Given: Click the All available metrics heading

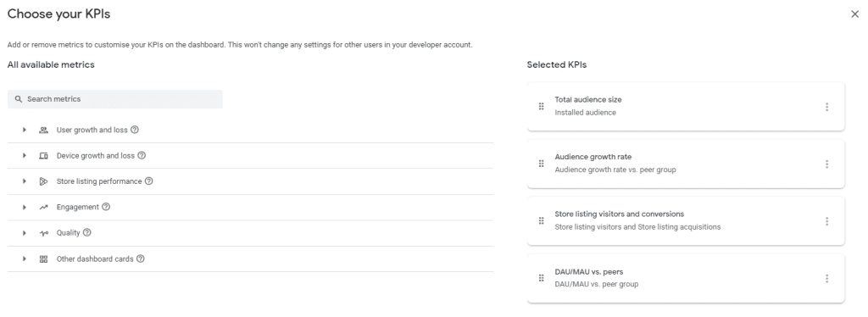Looking at the screenshot, I should click(x=51, y=64).
